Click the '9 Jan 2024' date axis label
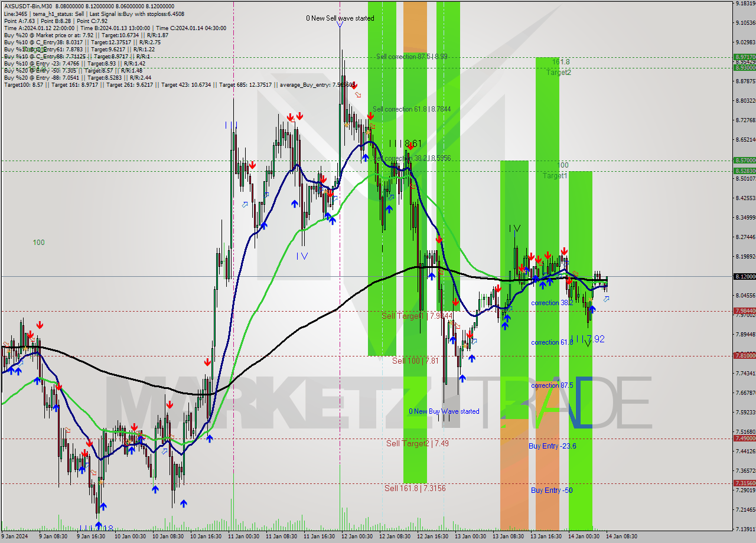756x543 pixels. (14, 537)
